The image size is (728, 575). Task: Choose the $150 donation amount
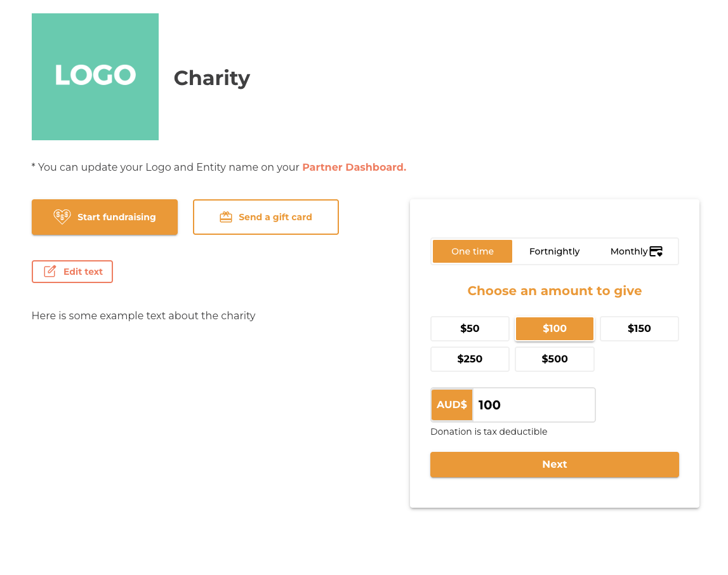click(x=639, y=329)
